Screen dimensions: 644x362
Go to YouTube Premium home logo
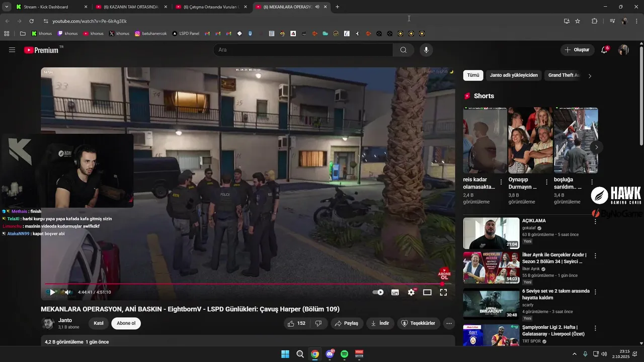tap(41, 50)
